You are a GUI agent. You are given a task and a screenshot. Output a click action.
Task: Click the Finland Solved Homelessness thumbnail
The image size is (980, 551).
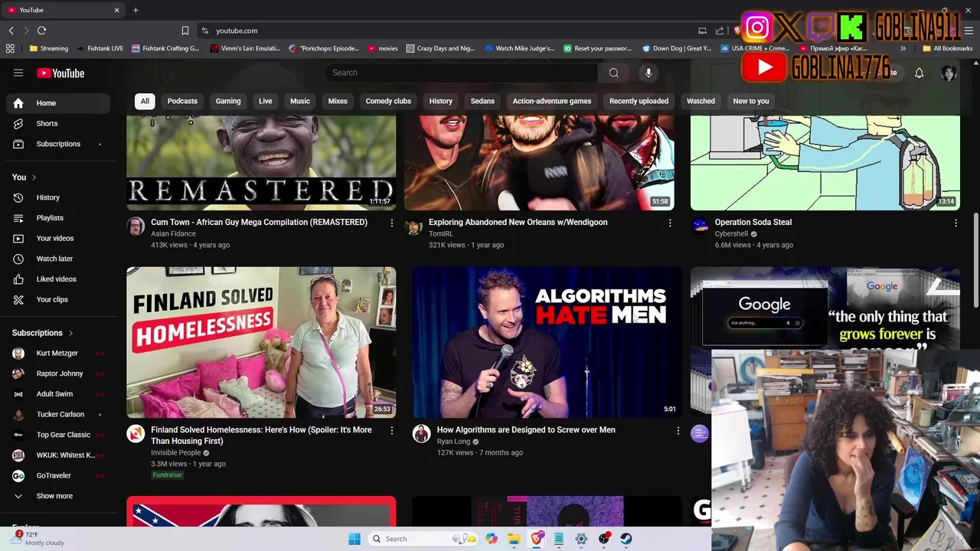(x=261, y=342)
